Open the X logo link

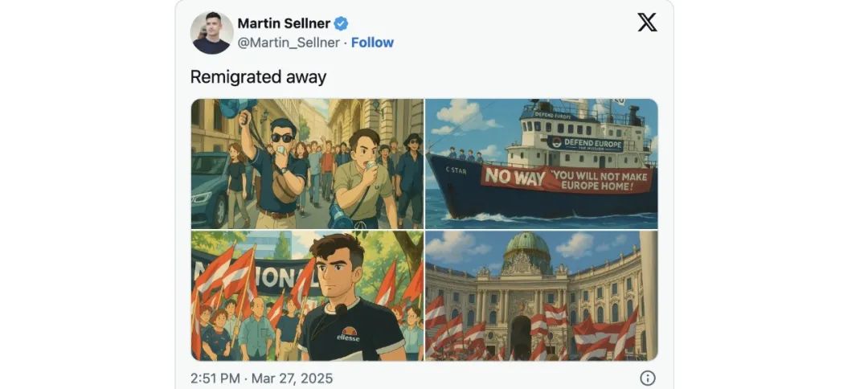pos(647,23)
